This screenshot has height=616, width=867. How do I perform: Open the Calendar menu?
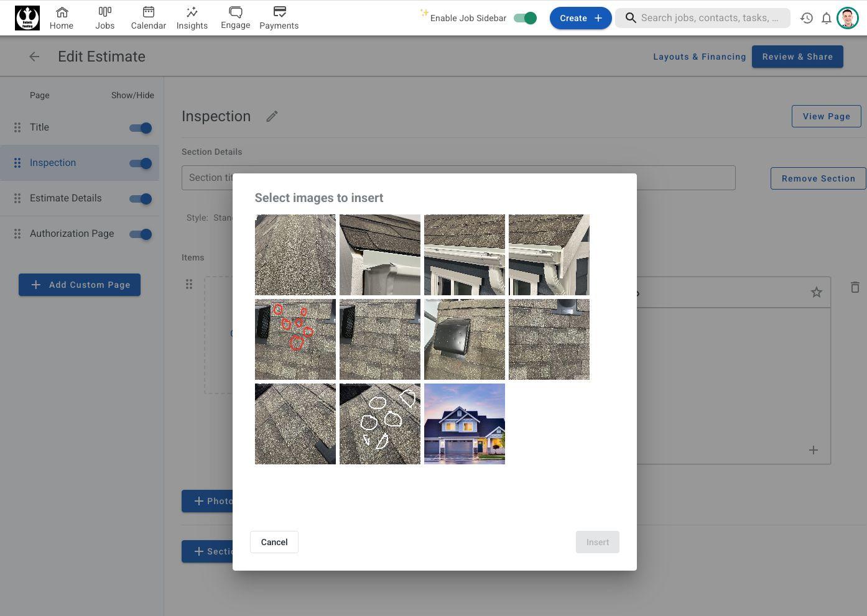(x=148, y=18)
